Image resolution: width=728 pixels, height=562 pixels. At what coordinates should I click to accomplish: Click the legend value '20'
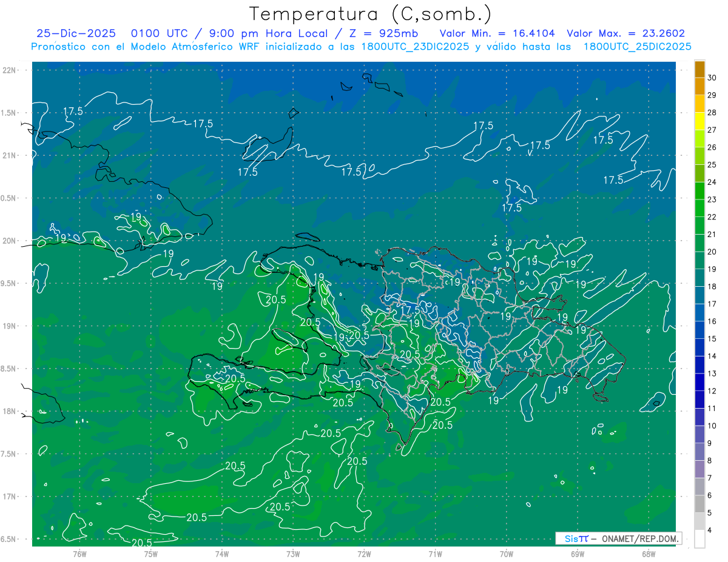[x=713, y=252]
